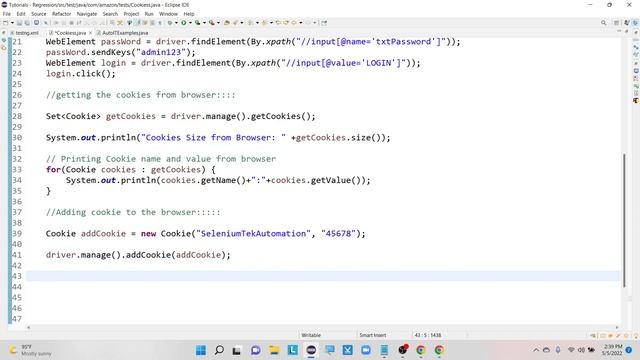Expand the Debug configurations dropdown arrow
This screenshot has height=360, width=640.
(176, 23)
